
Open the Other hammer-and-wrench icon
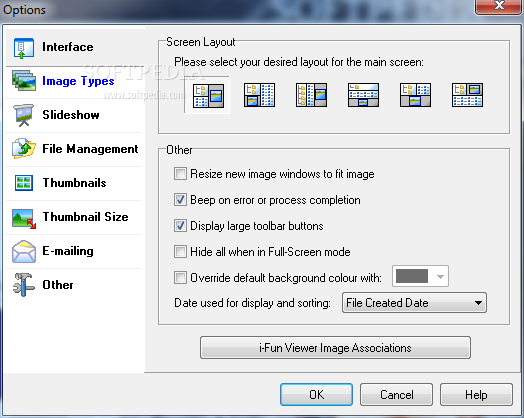[24, 285]
